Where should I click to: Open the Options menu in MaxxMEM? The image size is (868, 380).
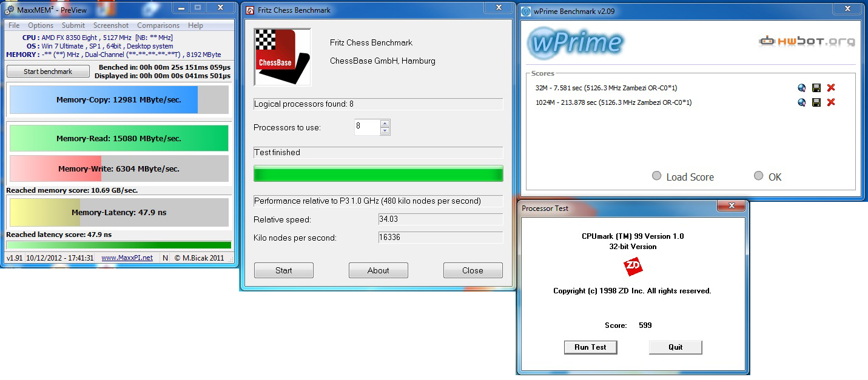[x=41, y=25]
